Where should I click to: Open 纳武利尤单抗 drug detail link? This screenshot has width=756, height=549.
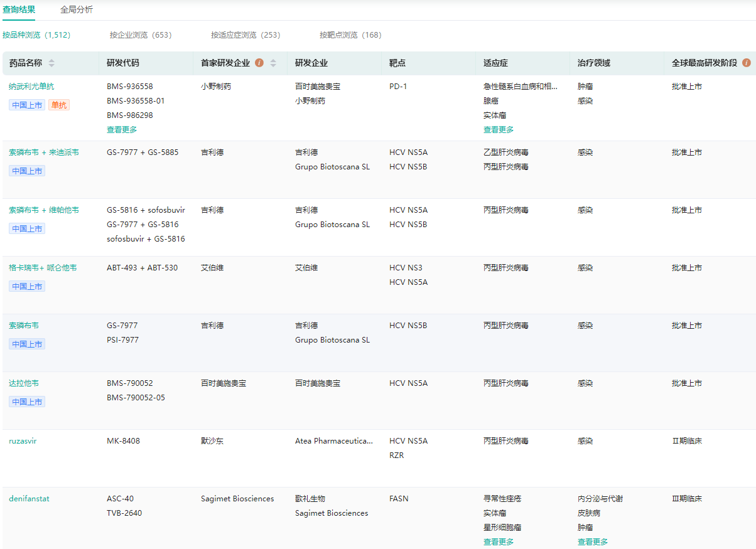pos(31,87)
